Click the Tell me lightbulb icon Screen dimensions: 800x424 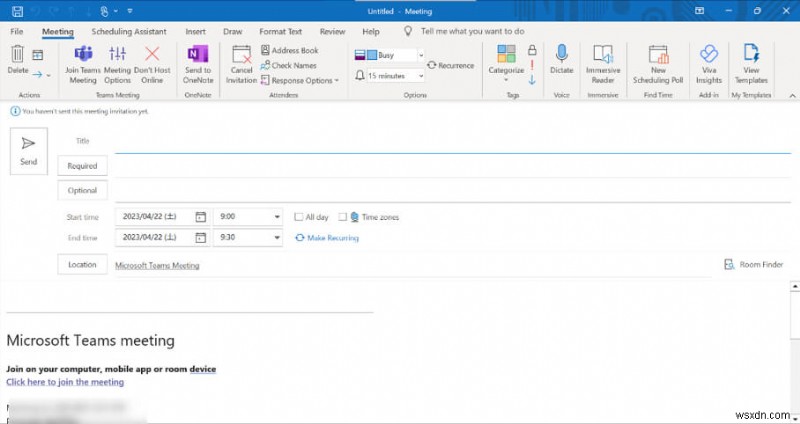(408, 31)
